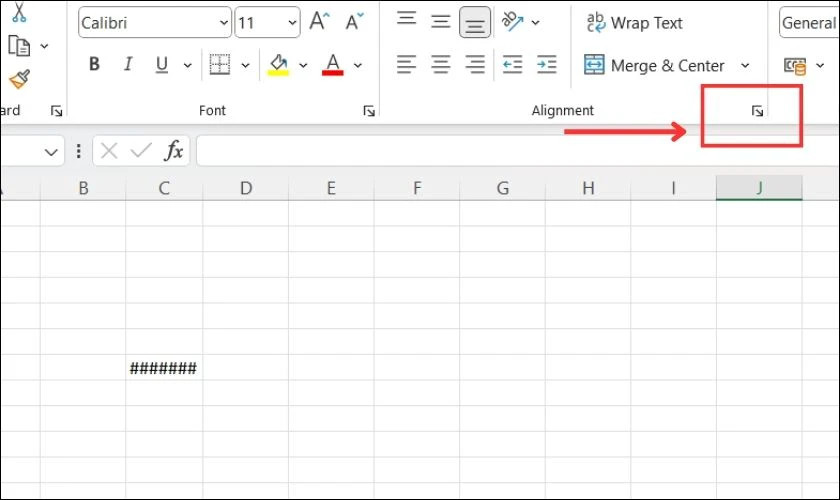Open Font settings dialog launcher

coord(369,111)
